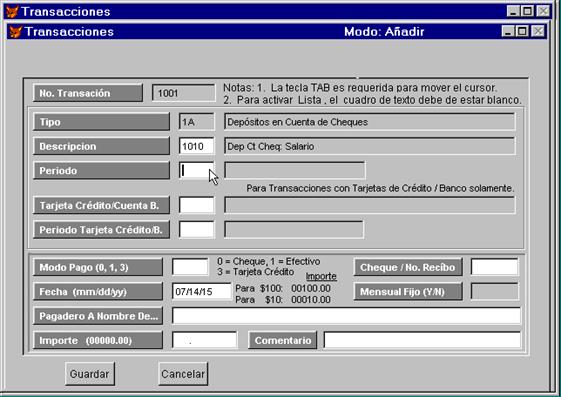
Task: Click the Importe amount input field
Action: click(x=205, y=340)
